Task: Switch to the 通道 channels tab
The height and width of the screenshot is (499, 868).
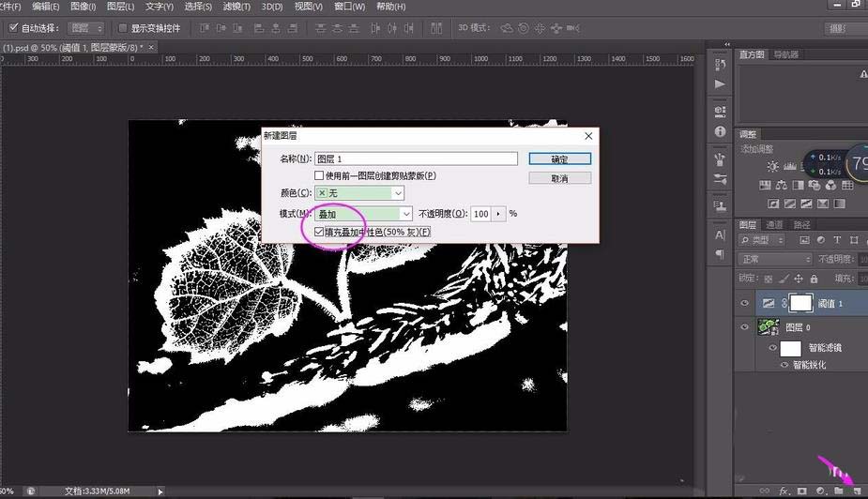Action: coord(774,225)
